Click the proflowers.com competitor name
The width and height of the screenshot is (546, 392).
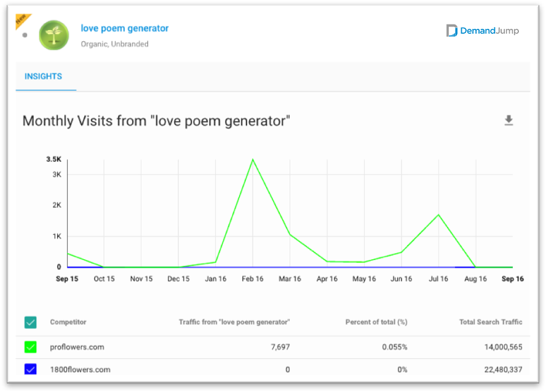click(x=77, y=347)
